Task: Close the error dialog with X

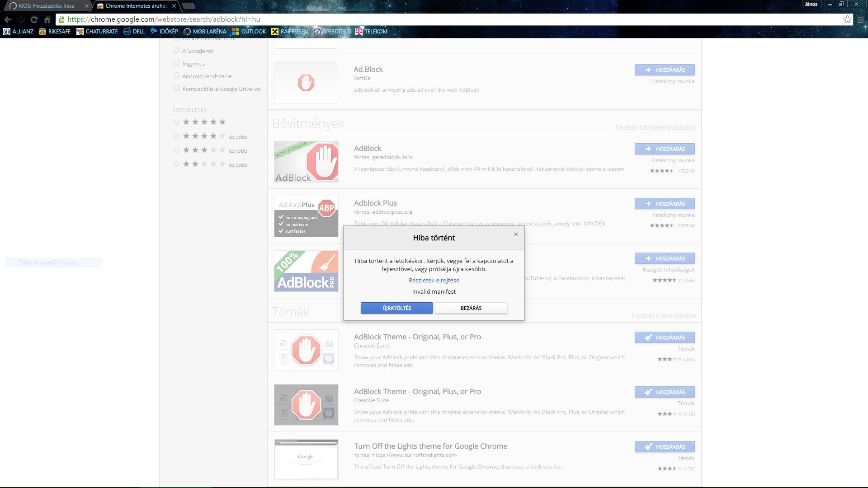Action: tap(516, 234)
